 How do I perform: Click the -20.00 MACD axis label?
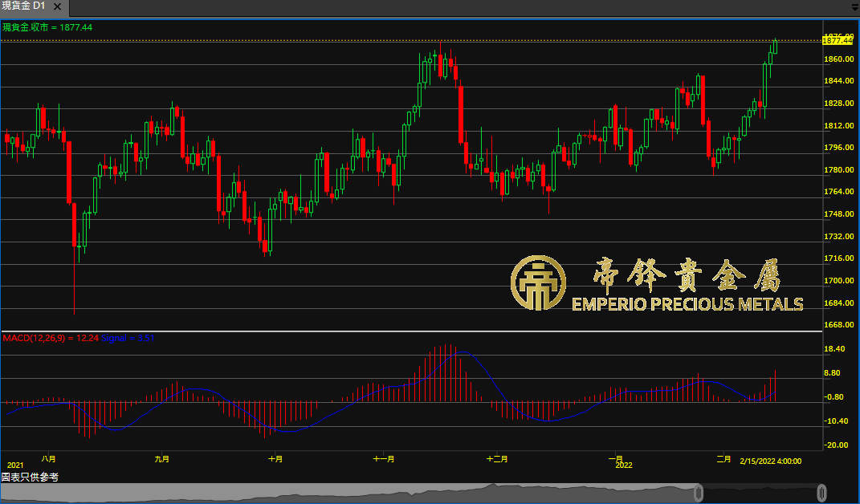point(836,445)
